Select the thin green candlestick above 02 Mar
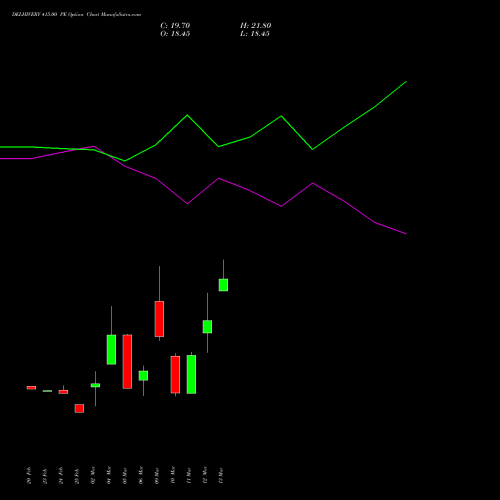Screen dimensions: 500x500 click(x=95, y=385)
